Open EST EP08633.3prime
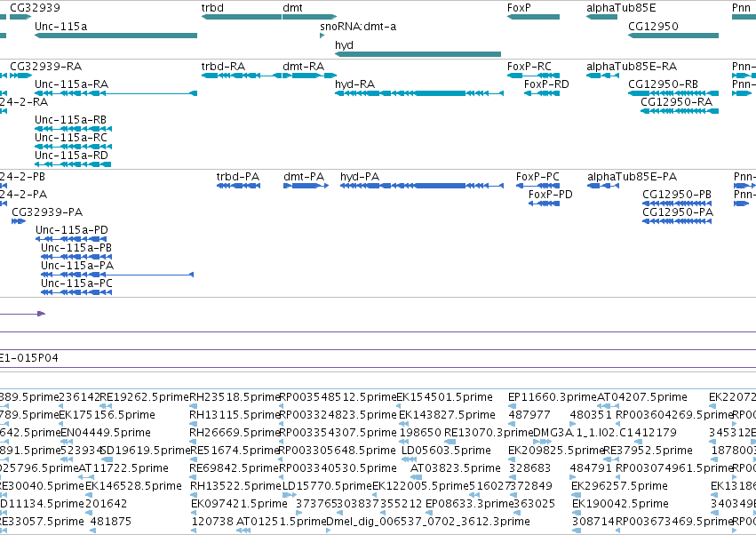The image size is (756, 535). (470, 504)
